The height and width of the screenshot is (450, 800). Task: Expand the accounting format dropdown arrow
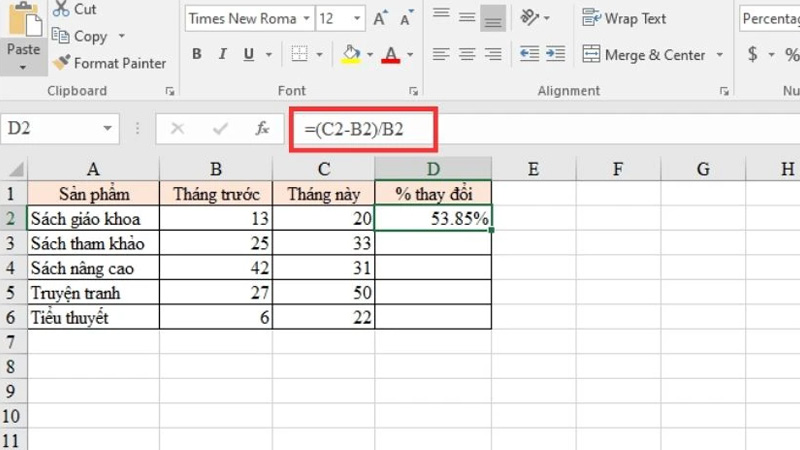[x=771, y=55]
